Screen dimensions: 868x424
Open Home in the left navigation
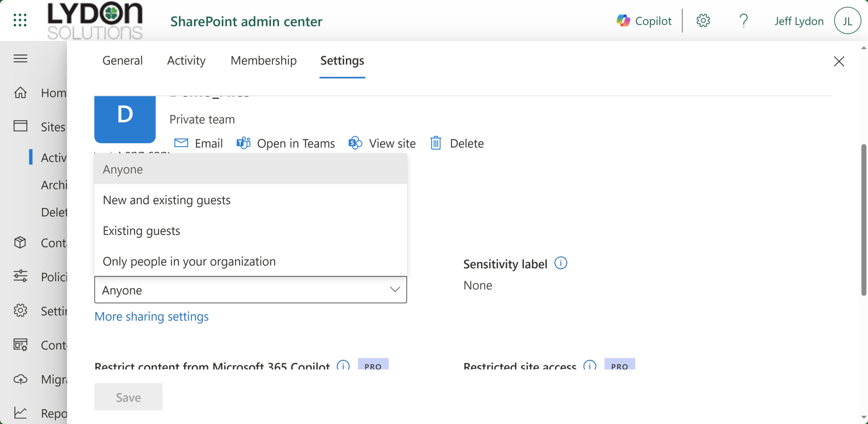click(x=54, y=93)
